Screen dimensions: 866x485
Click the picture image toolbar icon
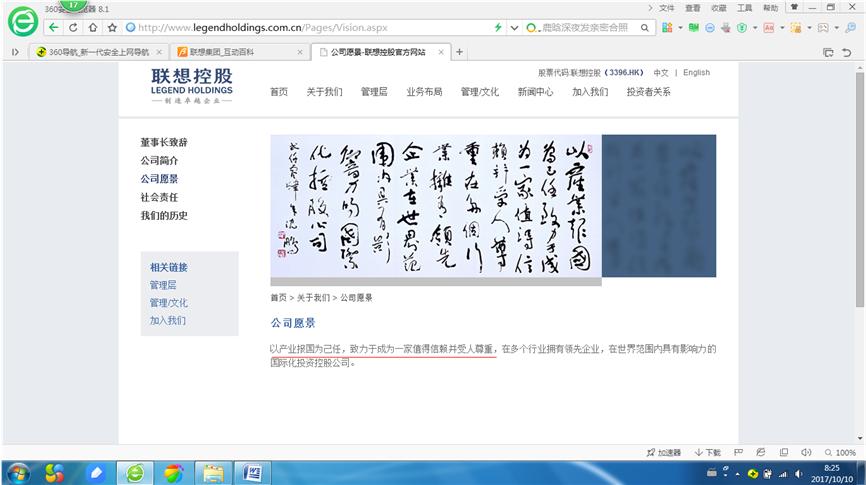pyautogui.click(x=823, y=28)
